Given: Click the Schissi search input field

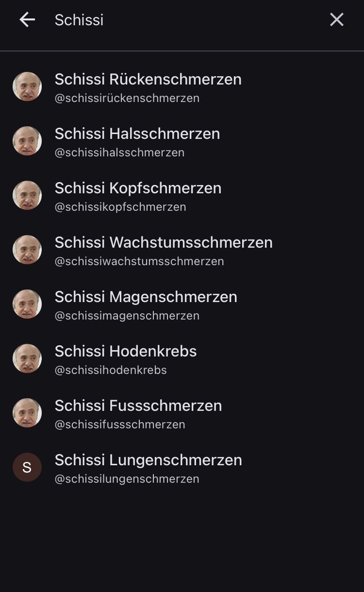Looking at the screenshot, I should pyautogui.click(x=187, y=20).
